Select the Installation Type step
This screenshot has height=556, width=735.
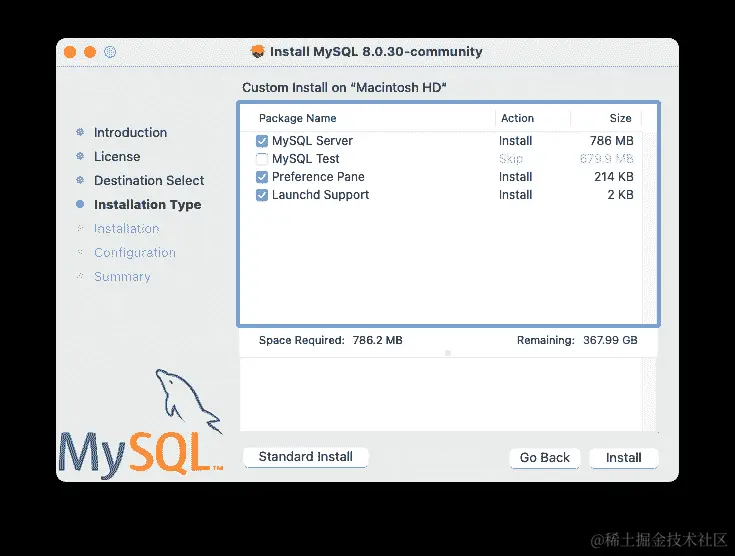pos(148,205)
